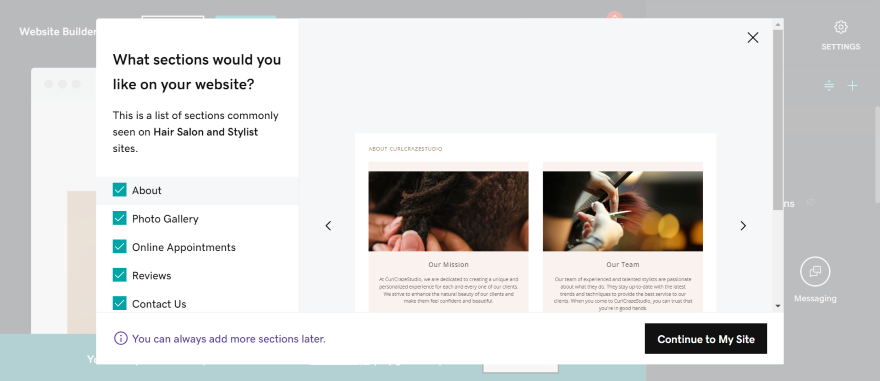Uncheck the About checkbox
Screen dimensions: 880x381
[x=120, y=190]
